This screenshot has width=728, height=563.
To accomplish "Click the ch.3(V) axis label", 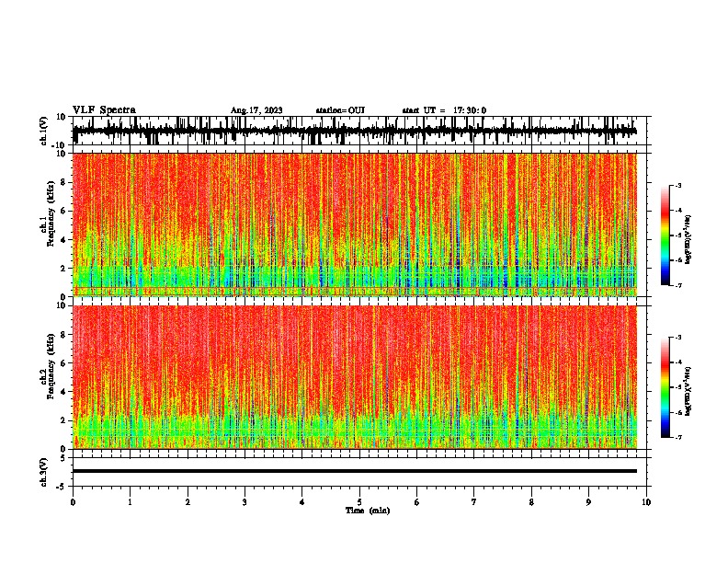I will coord(44,472).
